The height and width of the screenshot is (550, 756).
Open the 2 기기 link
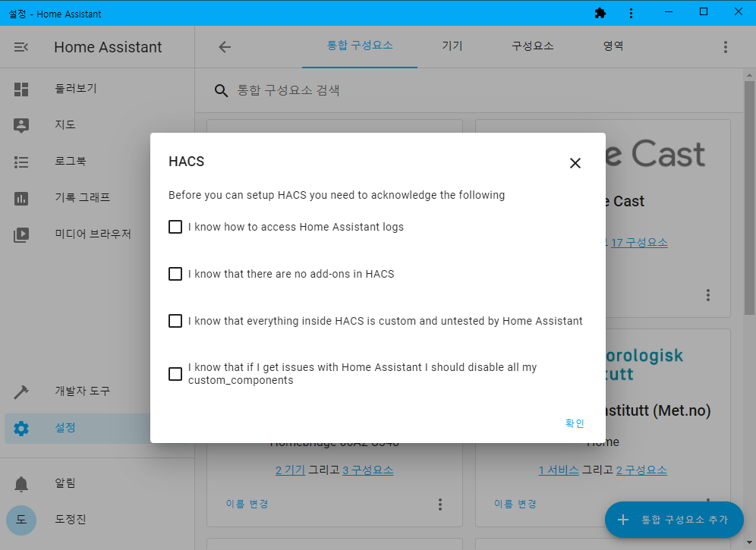pyautogui.click(x=290, y=470)
